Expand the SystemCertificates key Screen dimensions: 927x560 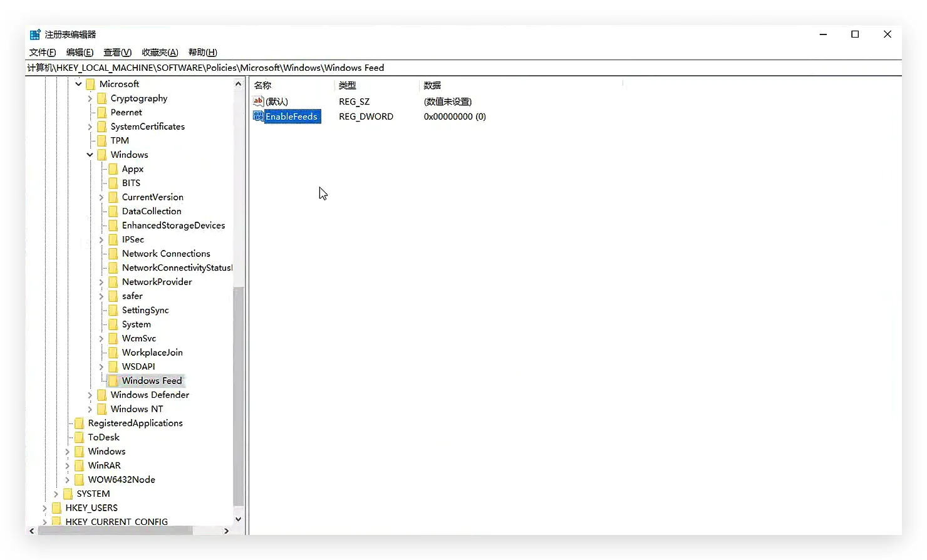[x=90, y=127]
